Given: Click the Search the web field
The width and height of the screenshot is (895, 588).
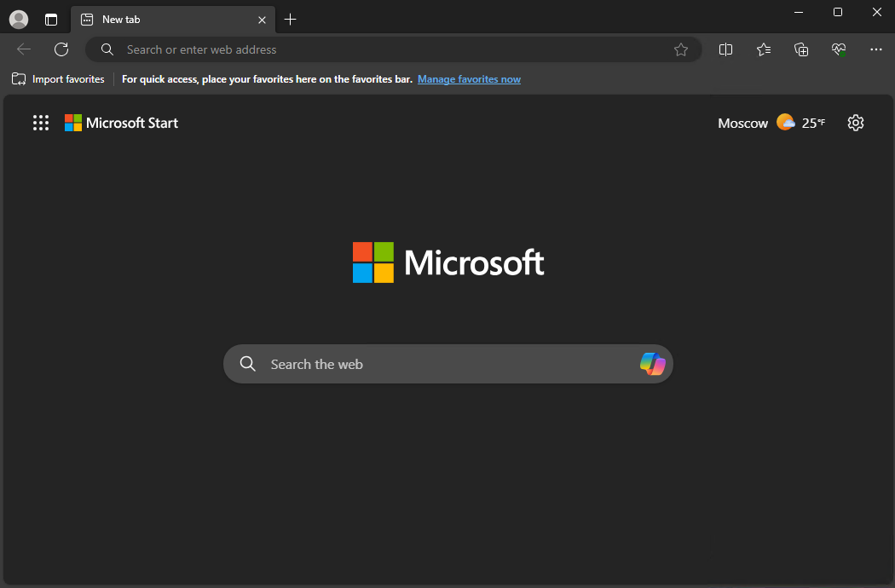Looking at the screenshot, I should [448, 364].
